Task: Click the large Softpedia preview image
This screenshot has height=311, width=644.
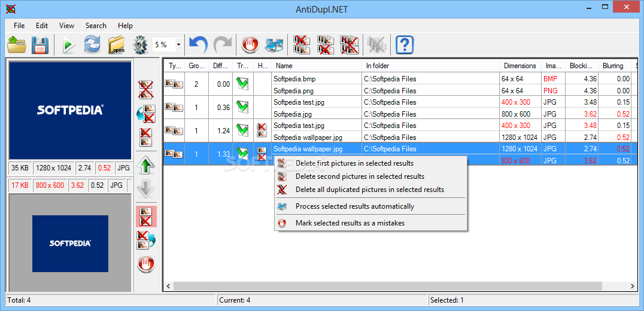Action: (70, 111)
